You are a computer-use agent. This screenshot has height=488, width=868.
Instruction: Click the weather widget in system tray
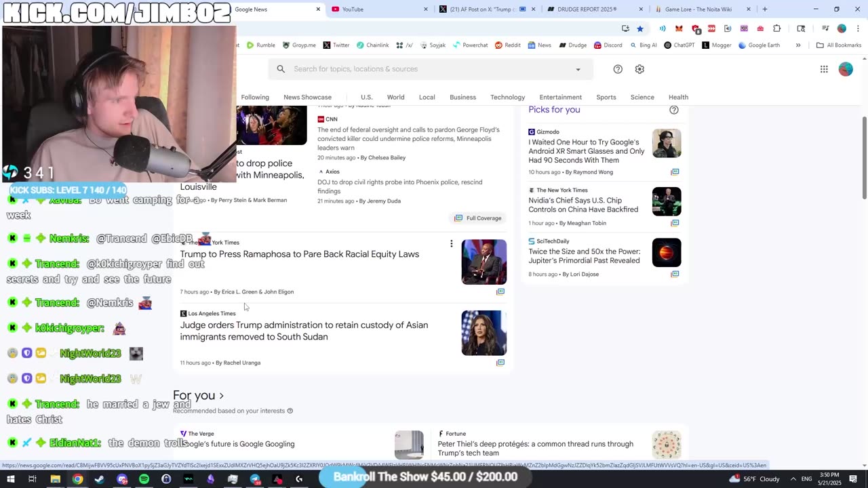click(755, 479)
